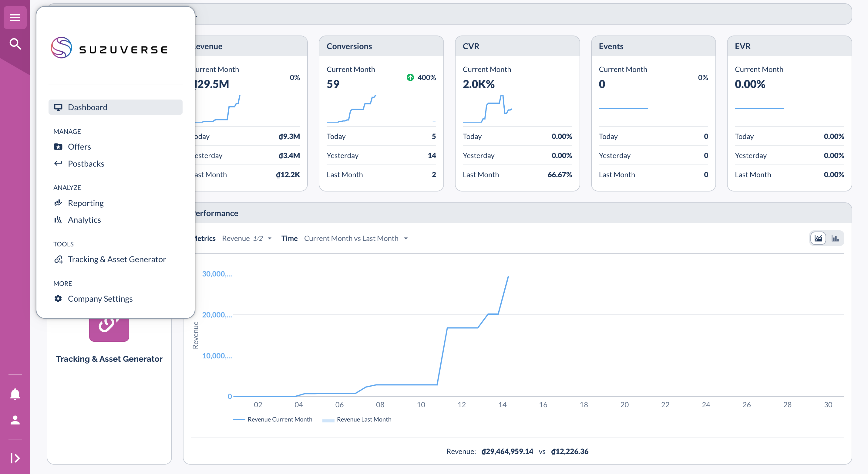
Task: Open Company Settings
Action: pyautogui.click(x=100, y=299)
